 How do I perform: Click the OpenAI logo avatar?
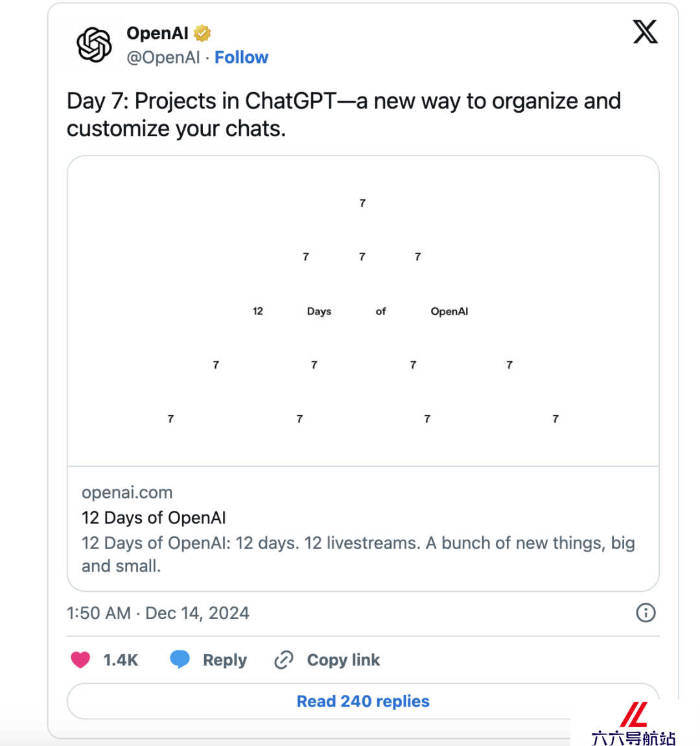[x=94, y=45]
